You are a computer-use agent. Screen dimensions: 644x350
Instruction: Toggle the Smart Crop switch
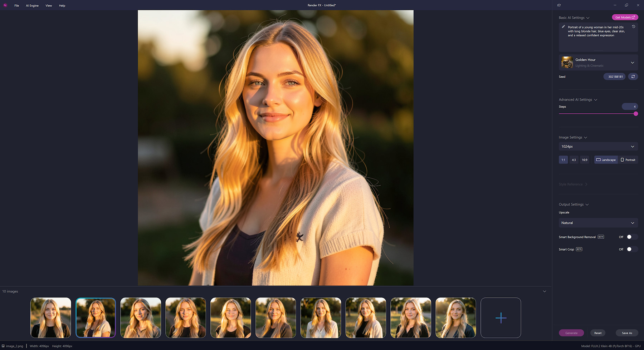(631, 249)
